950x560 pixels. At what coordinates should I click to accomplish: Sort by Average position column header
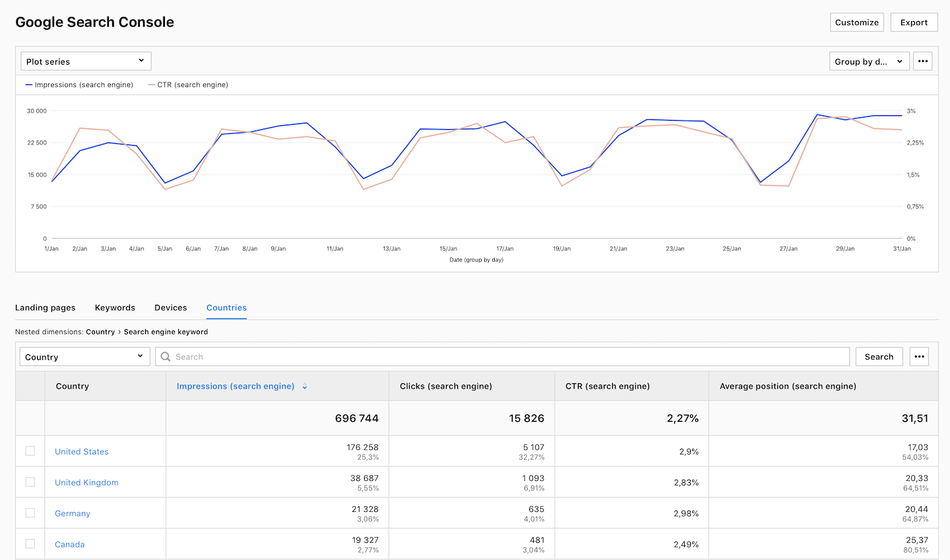[x=788, y=387]
